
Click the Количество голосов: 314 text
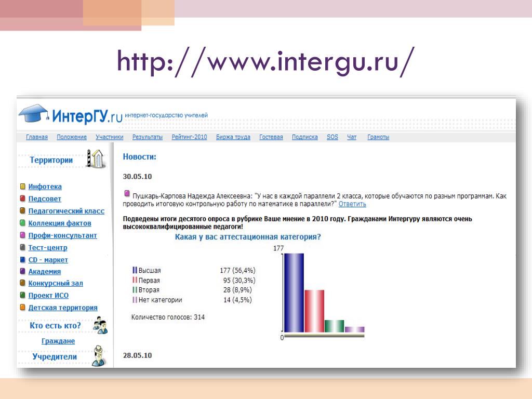click(x=168, y=317)
